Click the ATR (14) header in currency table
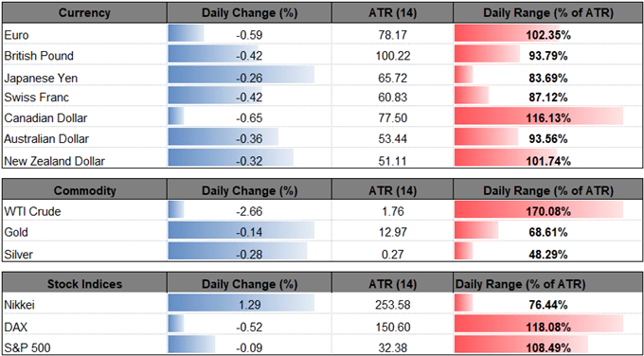 [x=392, y=13]
